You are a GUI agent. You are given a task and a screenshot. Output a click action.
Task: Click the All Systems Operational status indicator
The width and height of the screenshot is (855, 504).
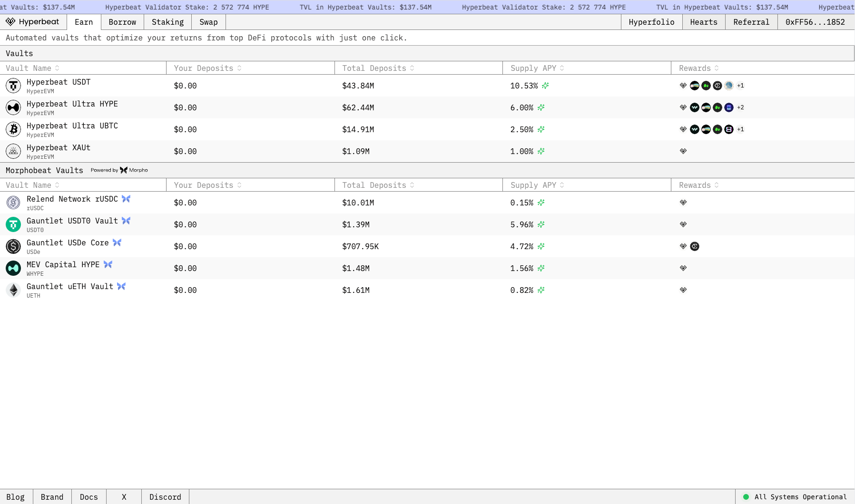(x=795, y=497)
